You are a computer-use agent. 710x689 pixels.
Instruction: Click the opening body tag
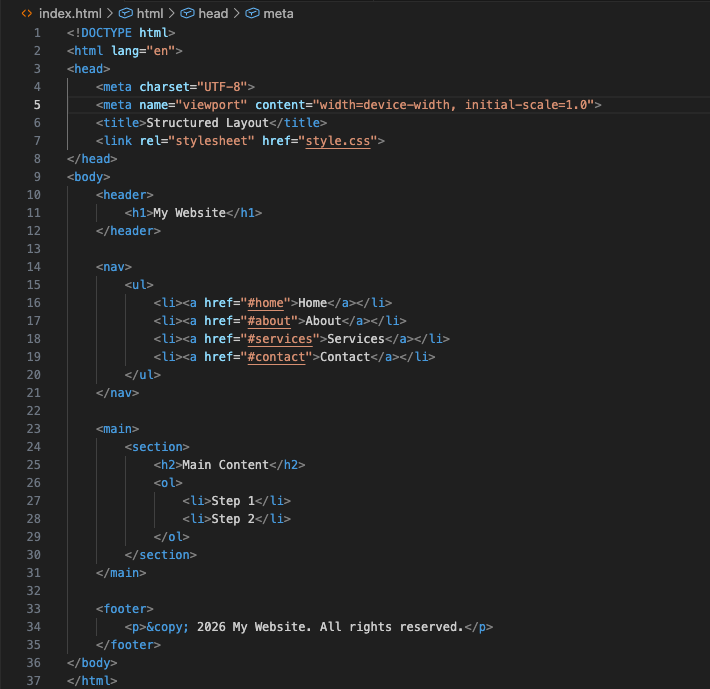coord(89,177)
